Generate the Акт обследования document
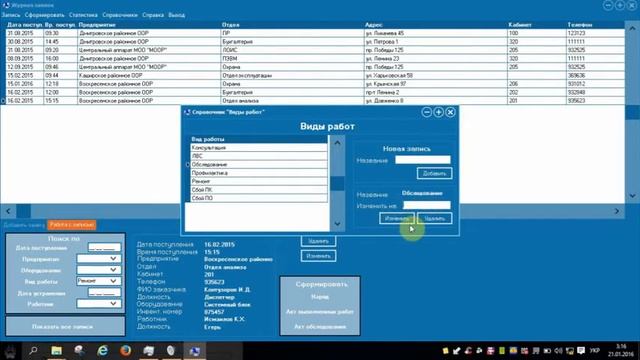This screenshot has height=360, width=640. click(x=320, y=327)
